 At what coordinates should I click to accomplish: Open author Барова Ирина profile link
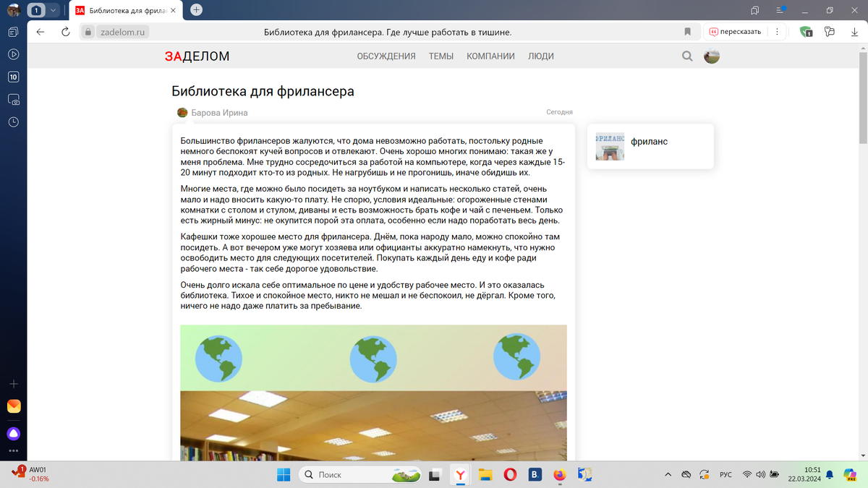(x=219, y=113)
